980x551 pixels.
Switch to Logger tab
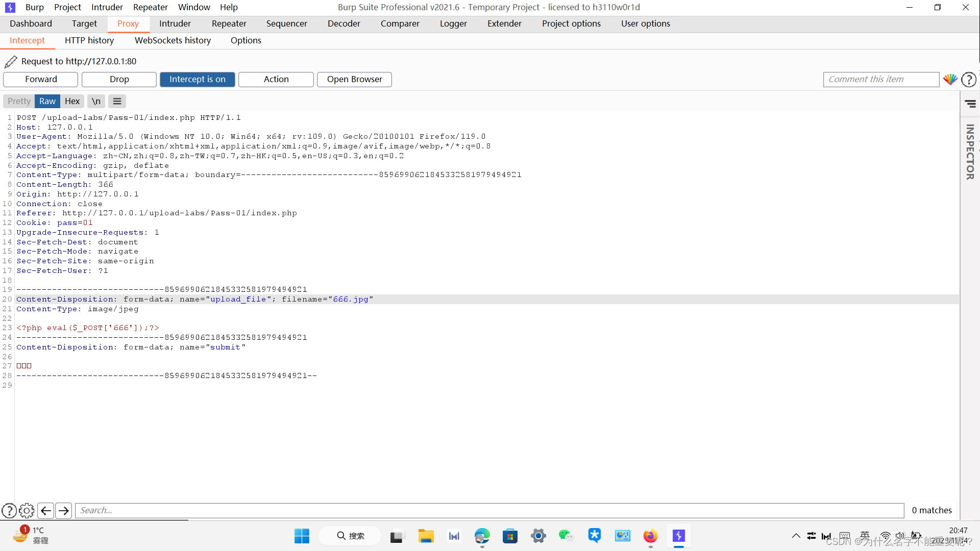[x=453, y=23]
